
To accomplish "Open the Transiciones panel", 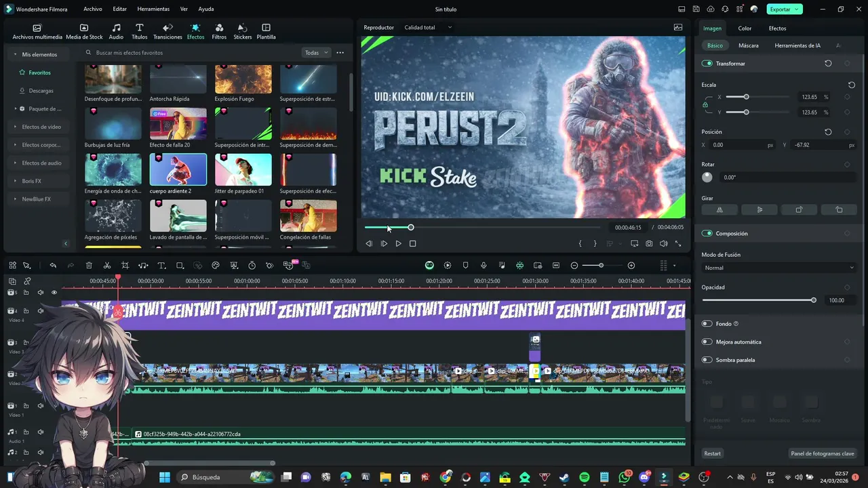I will tap(167, 32).
